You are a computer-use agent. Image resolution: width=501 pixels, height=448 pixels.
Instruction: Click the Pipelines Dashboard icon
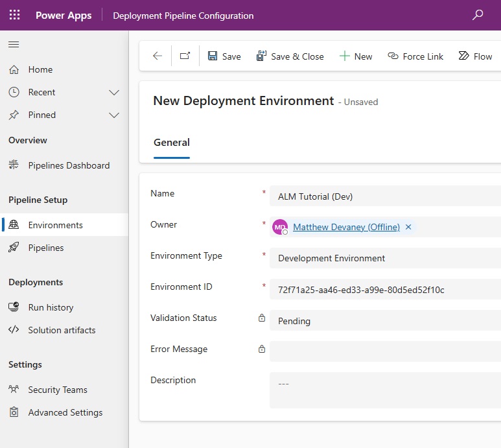(14, 165)
